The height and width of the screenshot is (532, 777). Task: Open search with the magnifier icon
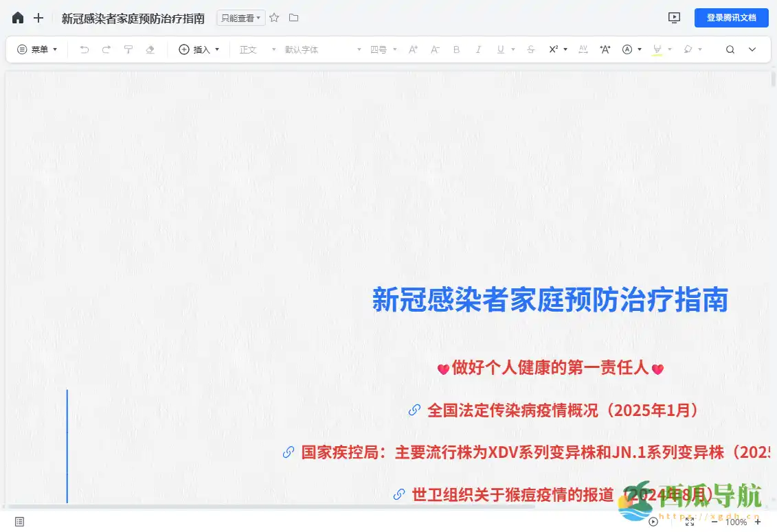[x=730, y=49]
